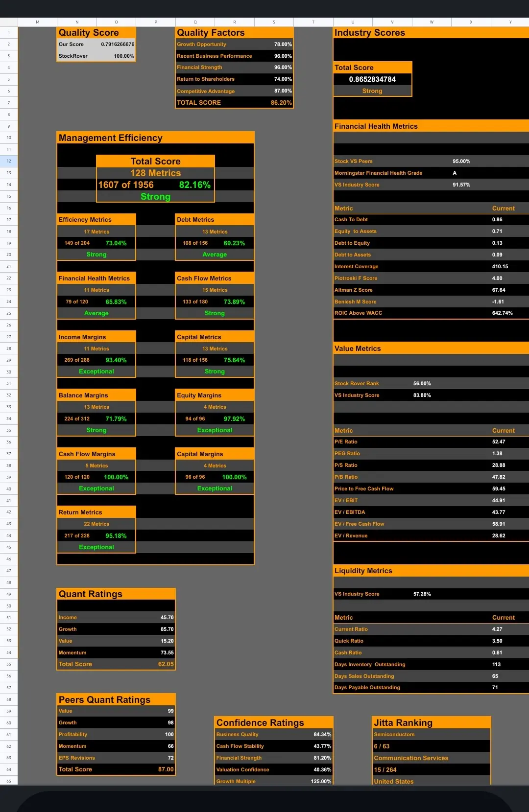Select the 1607 of 1956 cell
Image resolution: width=529 pixels, height=812 pixels.
[x=126, y=185]
